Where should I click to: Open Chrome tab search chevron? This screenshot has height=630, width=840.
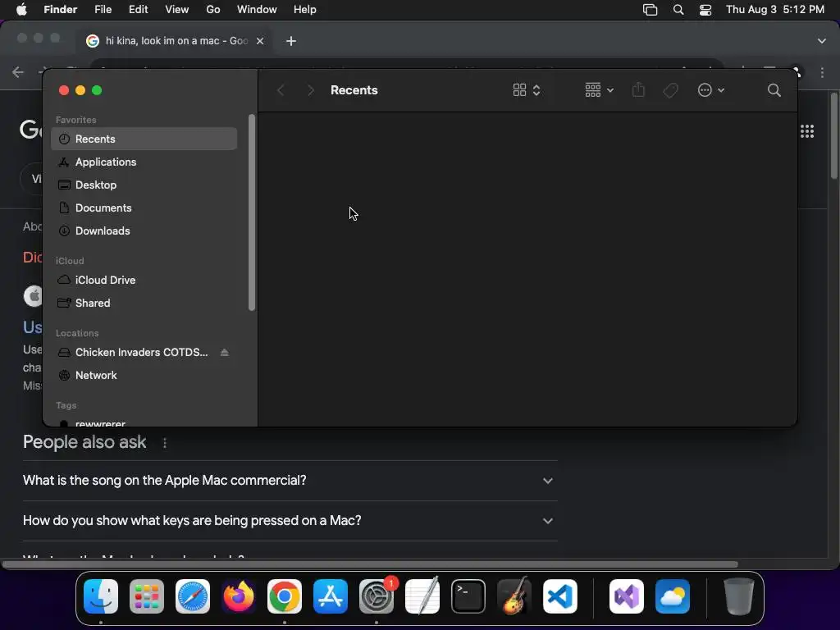click(x=822, y=41)
